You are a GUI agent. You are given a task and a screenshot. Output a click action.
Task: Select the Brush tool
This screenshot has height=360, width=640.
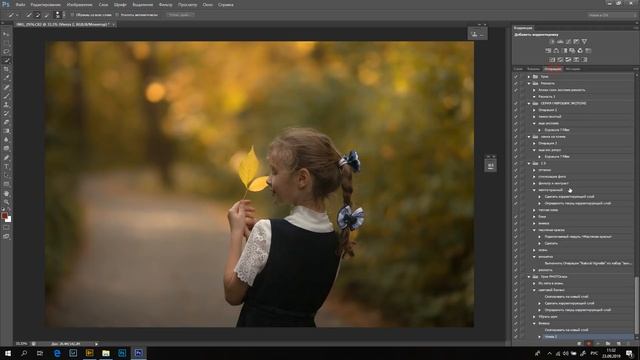6,96
